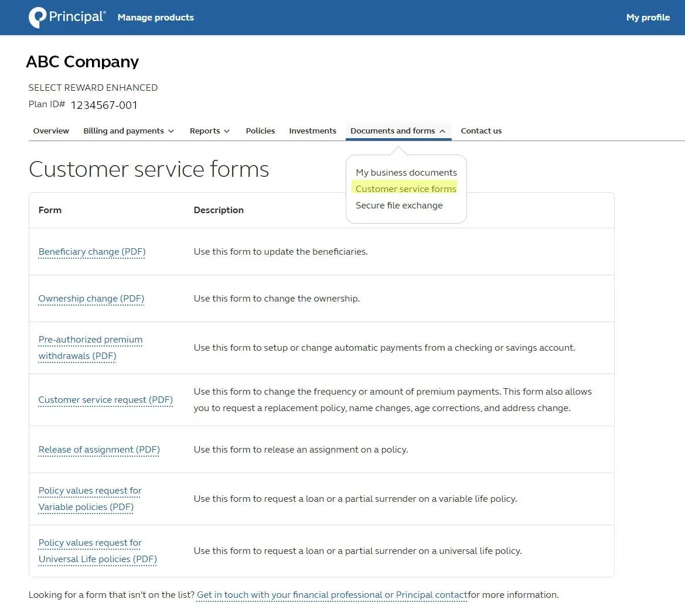This screenshot has width=685, height=616.
Task: Switch to the Policies tab
Action: click(x=260, y=131)
